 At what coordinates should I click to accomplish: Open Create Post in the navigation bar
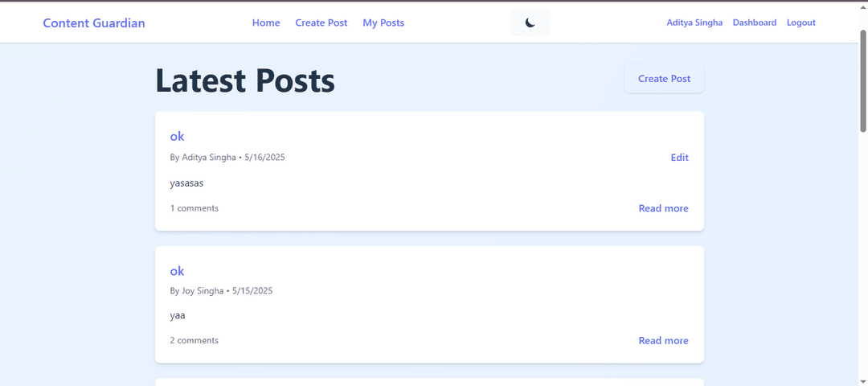tap(321, 23)
